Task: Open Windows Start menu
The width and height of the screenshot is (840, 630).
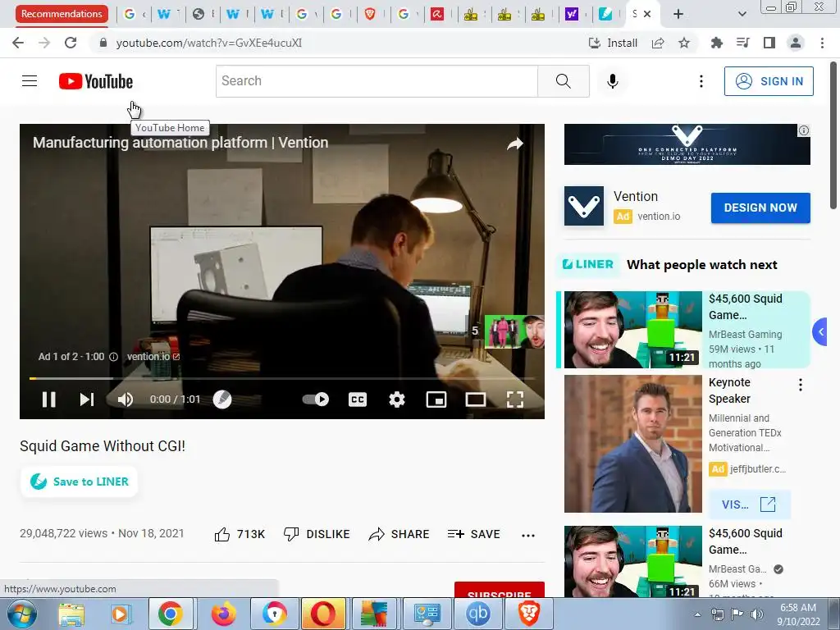Action: 22,614
